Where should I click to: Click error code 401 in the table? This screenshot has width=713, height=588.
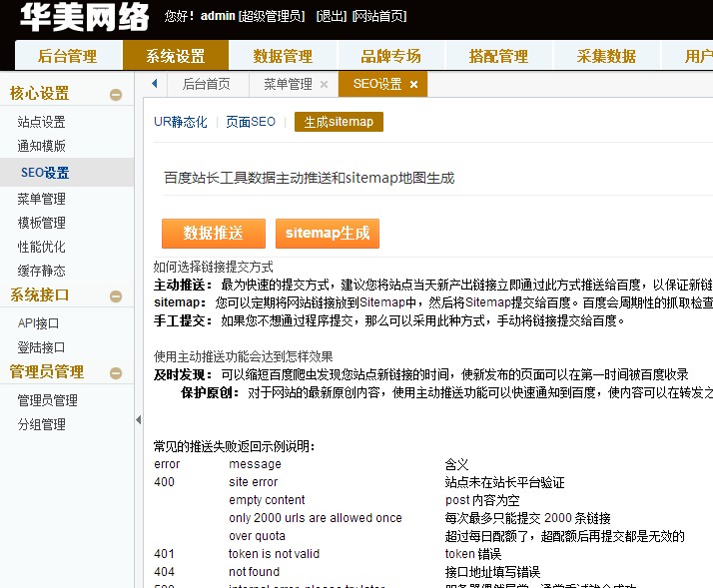point(164,554)
